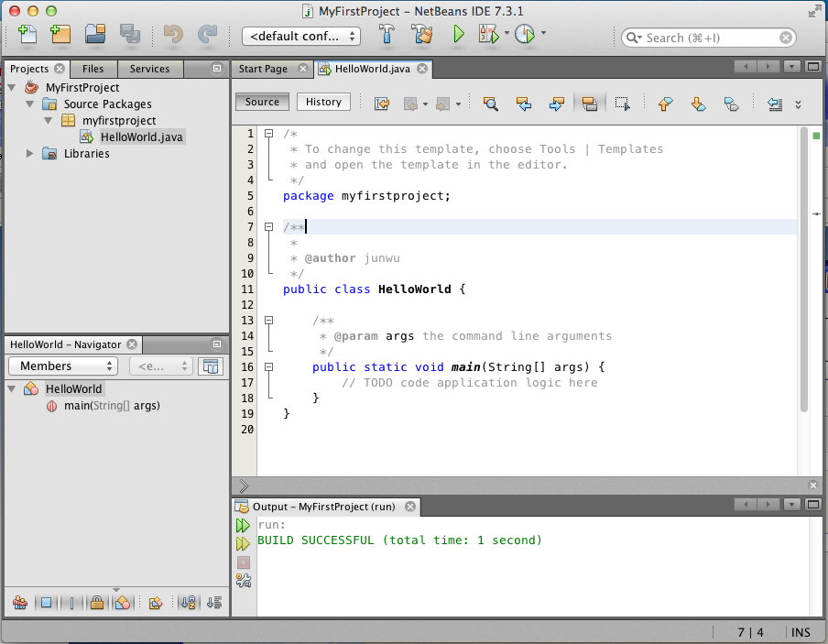
Task: Switch to History view
Action: tap(323, 102)
